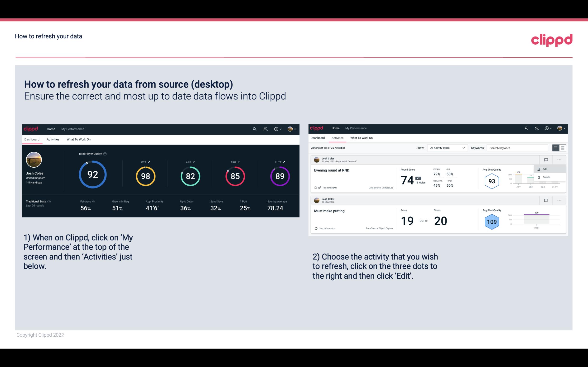Viewport: 588px width, 367px height.
Task: Click the Delete button on Evening round activity
Action: (x=546, y=177)
